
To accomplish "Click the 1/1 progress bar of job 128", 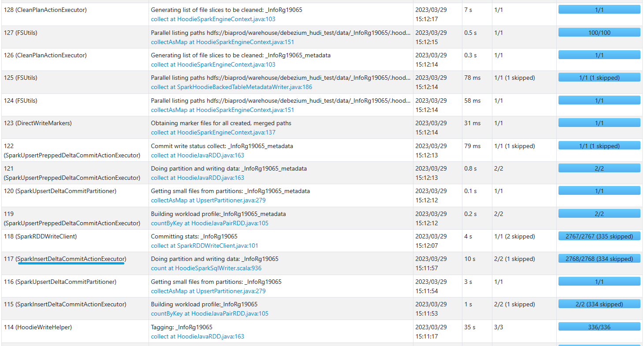I will (599, 10).
